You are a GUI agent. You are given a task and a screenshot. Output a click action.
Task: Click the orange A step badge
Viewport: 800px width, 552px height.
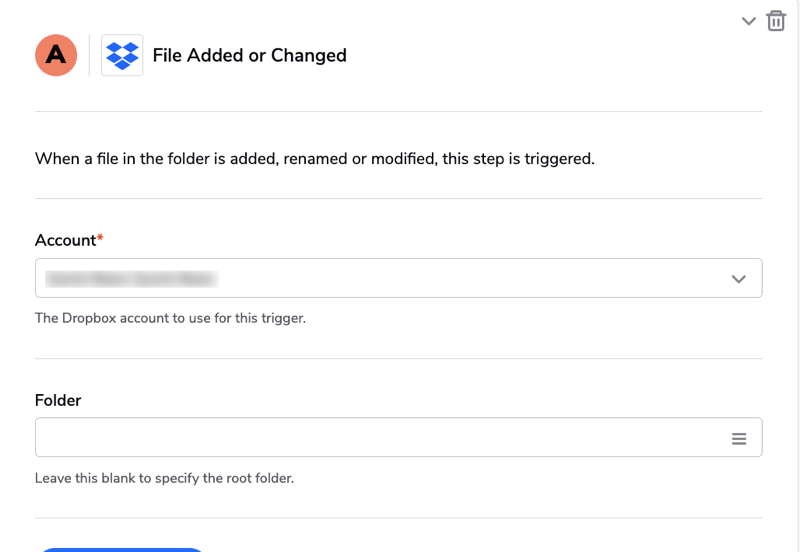(x=56, y=55)
